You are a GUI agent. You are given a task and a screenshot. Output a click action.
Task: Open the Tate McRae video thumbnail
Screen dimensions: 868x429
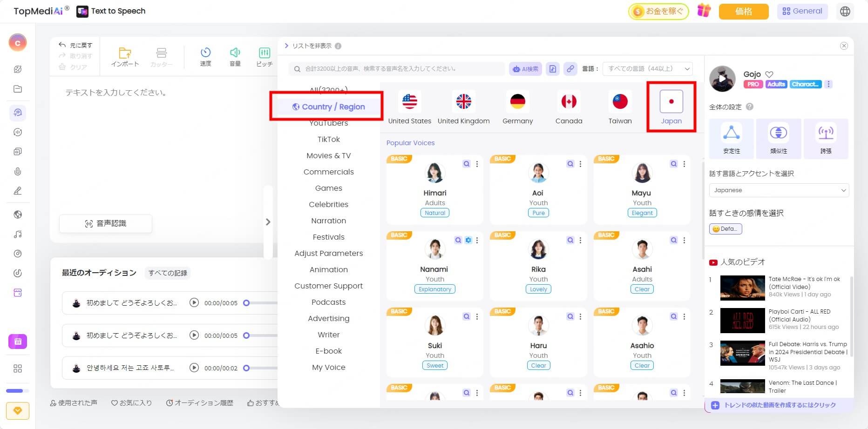tap(742, 288)
